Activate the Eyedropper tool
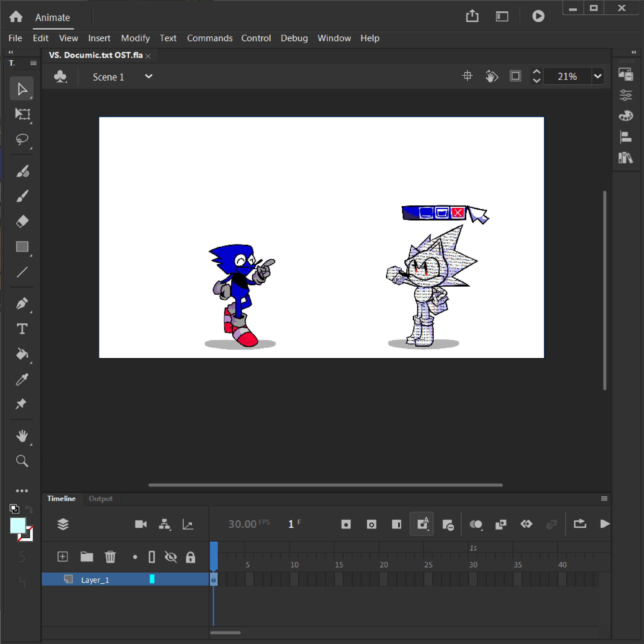Screen dimensions: 644x644 click(x=22, y=379)
